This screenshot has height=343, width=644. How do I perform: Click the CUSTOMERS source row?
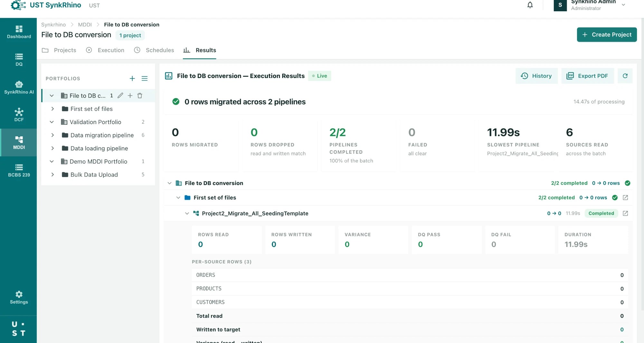(410, 302)
